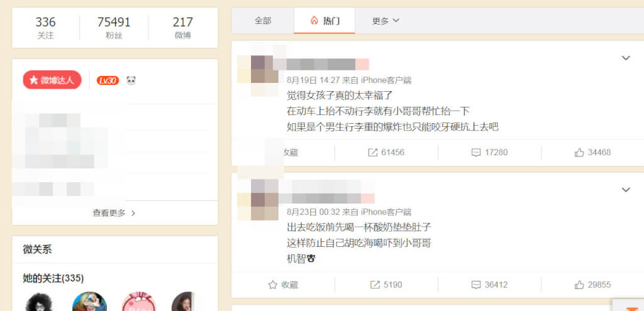Open the 217 微博 posts count
The width and height of the screenshot is (644, 311).
click(x=183, y=28)
